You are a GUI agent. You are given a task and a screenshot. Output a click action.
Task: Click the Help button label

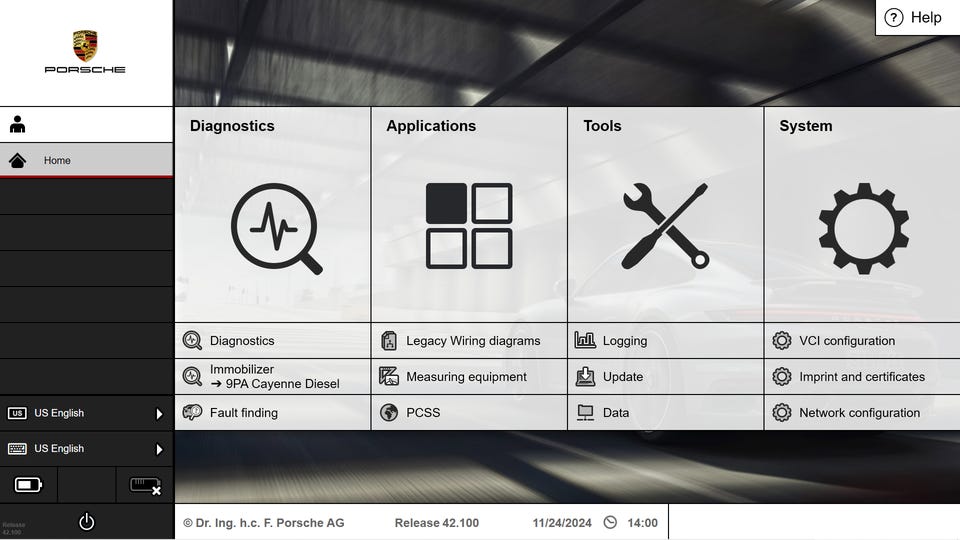(926, 18)
